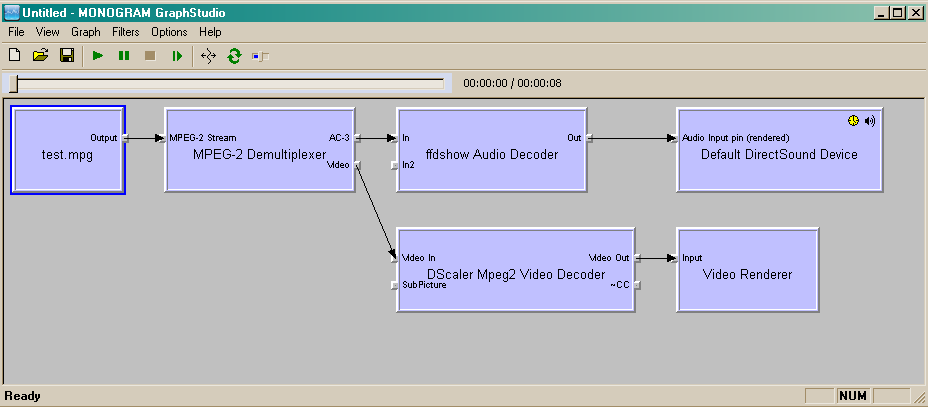928x407 pixels.
Task: Click the seek bar toggle toolbar icon
Action: [x=260, y=56]
